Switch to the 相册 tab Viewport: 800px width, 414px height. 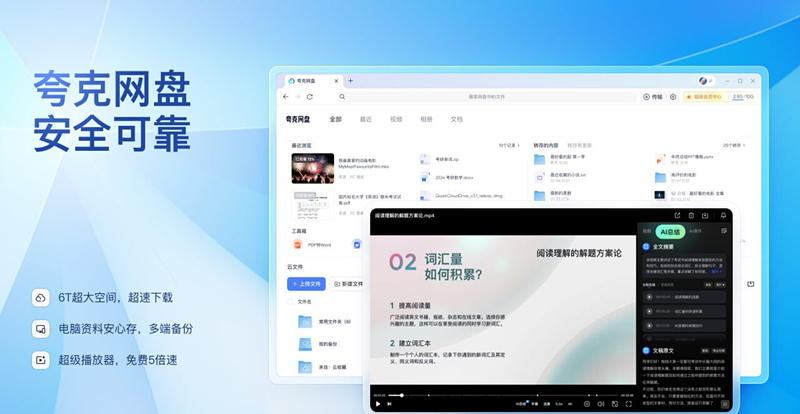click(427, 119)
